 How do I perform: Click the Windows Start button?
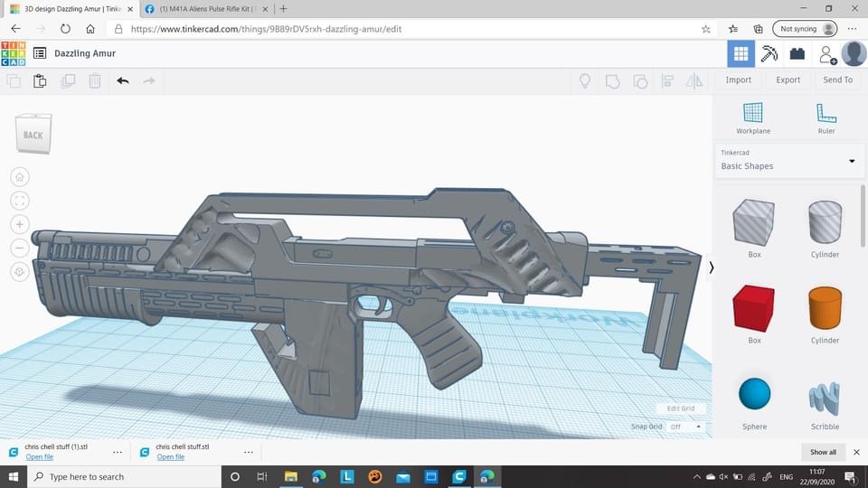14,476
